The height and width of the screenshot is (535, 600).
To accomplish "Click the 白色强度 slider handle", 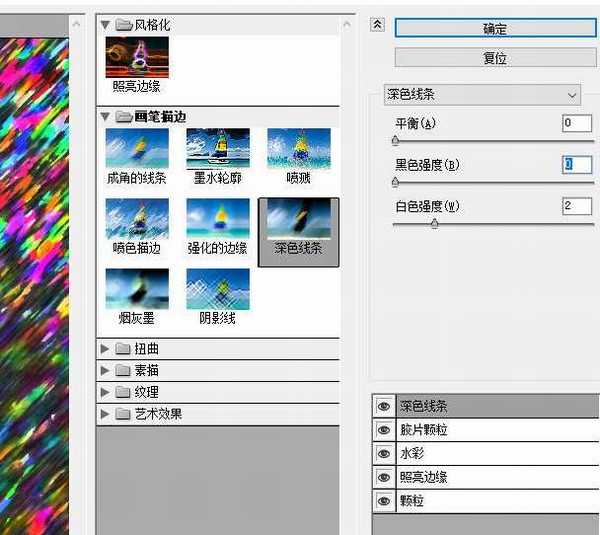I will [x=434, y=224].
